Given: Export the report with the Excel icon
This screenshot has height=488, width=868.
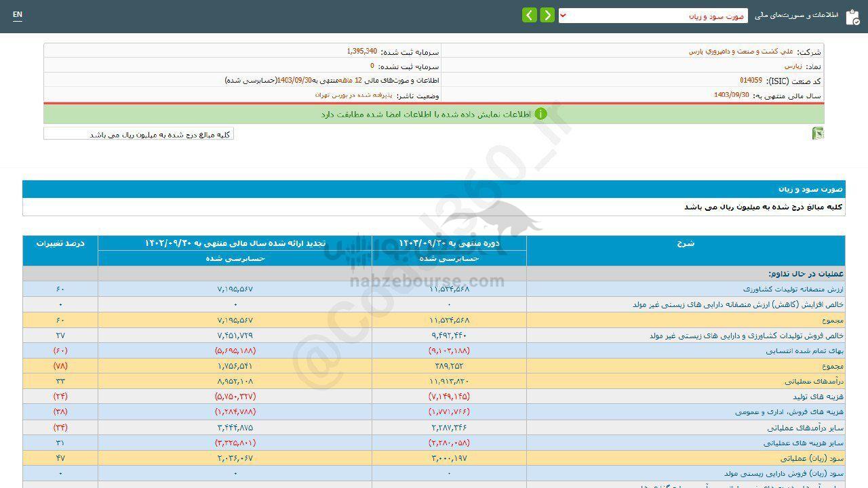Looking at the screenshot, I should [818, 134].
